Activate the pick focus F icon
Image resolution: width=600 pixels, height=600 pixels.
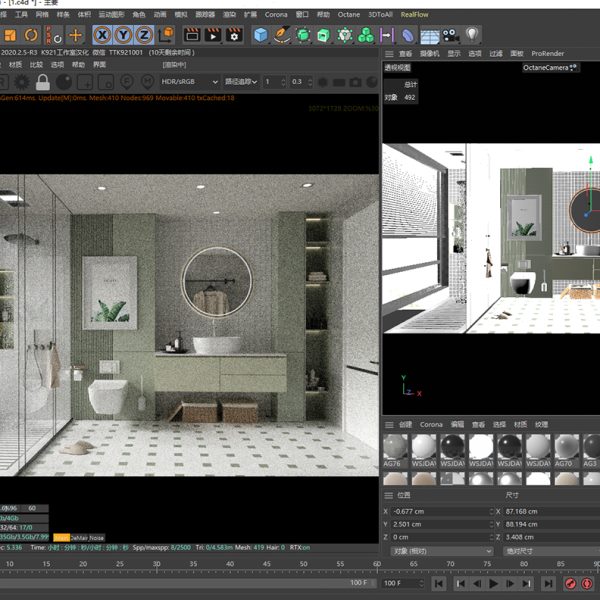[127, 82]
